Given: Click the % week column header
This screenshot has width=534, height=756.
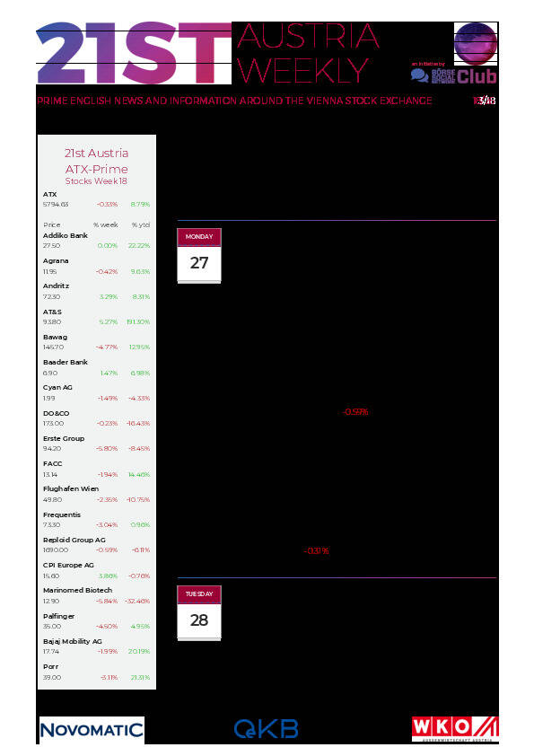Looking at the screenshot, I should click(106, 224).
